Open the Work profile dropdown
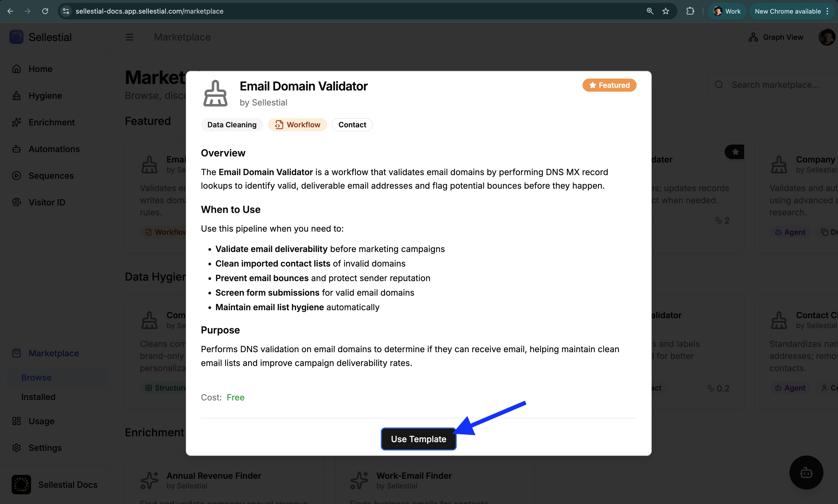 (x=727, y=11)
